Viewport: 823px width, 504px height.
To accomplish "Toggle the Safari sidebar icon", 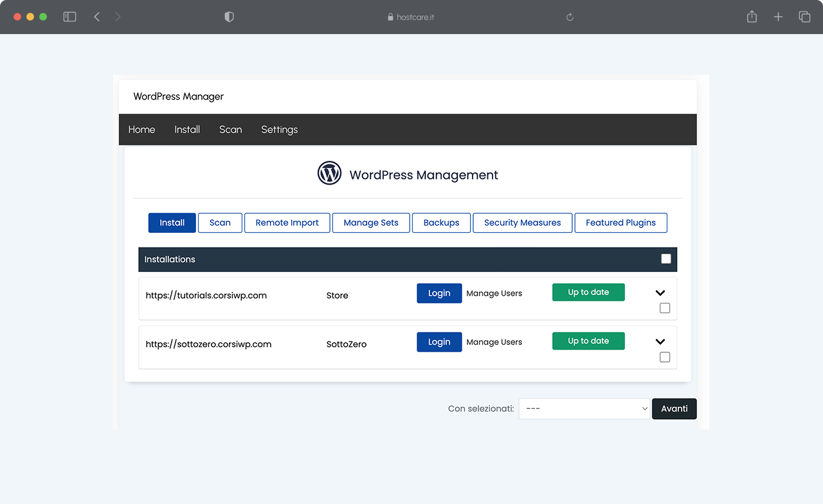I will tap(69, 17).
